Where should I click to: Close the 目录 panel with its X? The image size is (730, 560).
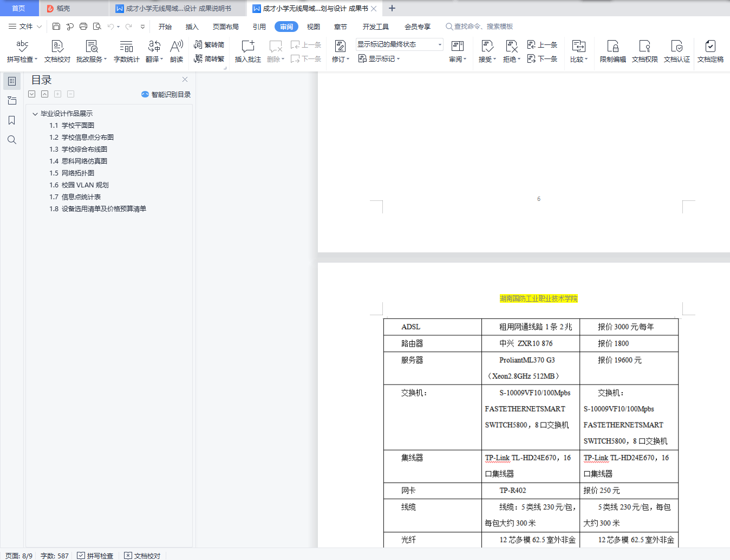click(x=185, y=79)
